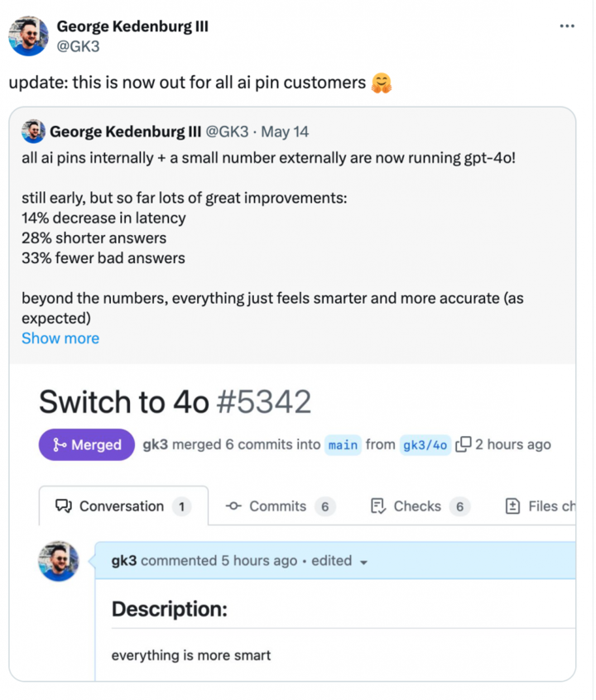Switch to the Commits tab
596x700 pixels.
pos(280,506)
